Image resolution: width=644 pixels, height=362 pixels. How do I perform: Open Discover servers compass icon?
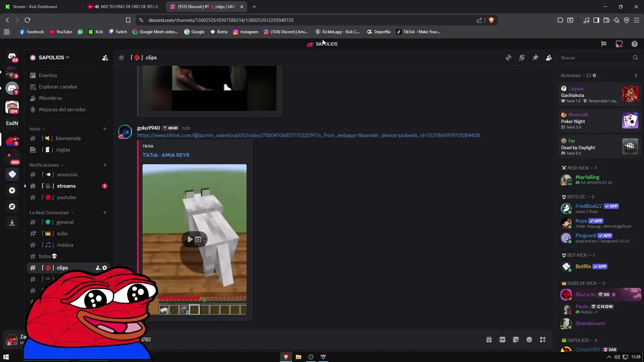12,207
